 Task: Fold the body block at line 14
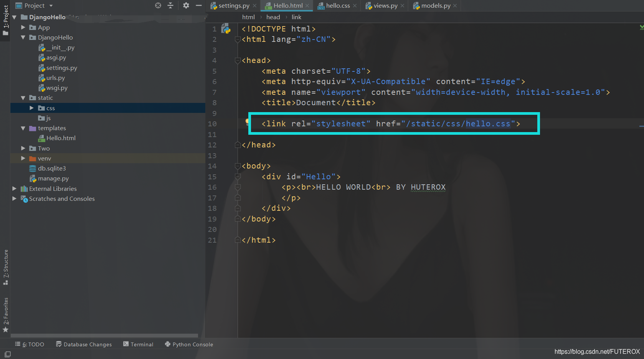click(238, 166)
